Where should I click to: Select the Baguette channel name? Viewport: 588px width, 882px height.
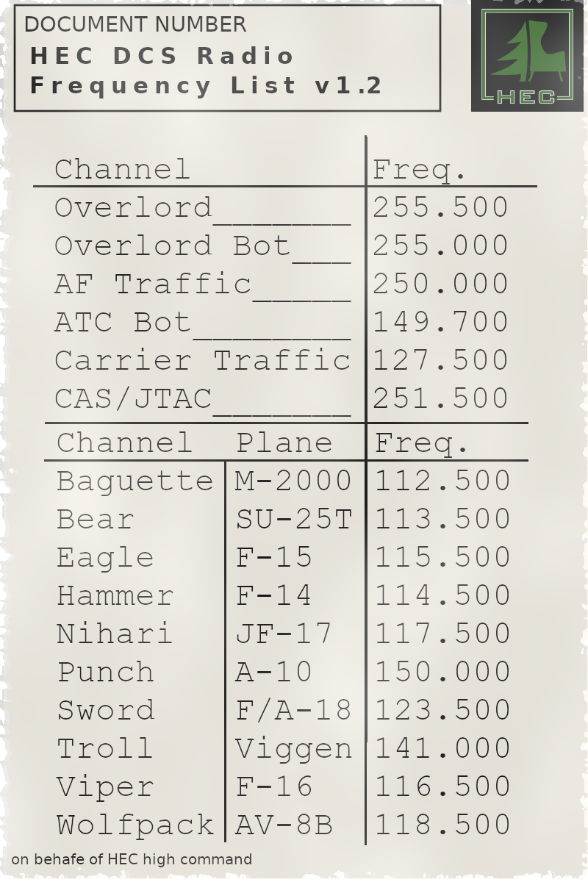pos(135,481)
